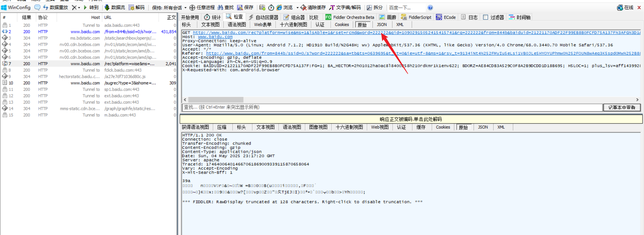
Task: Focus the 百度一下 search box
Action: [x=406, y=8]
